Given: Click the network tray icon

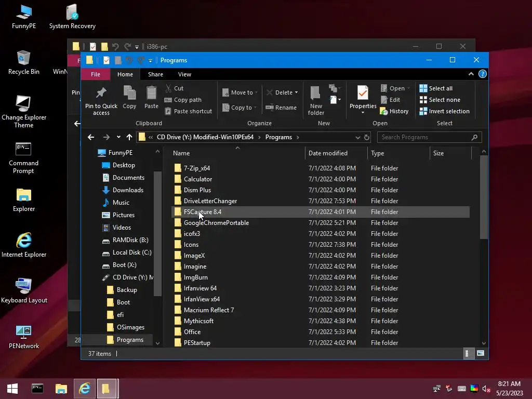Looking at the screenshot, I should [437, 389].
